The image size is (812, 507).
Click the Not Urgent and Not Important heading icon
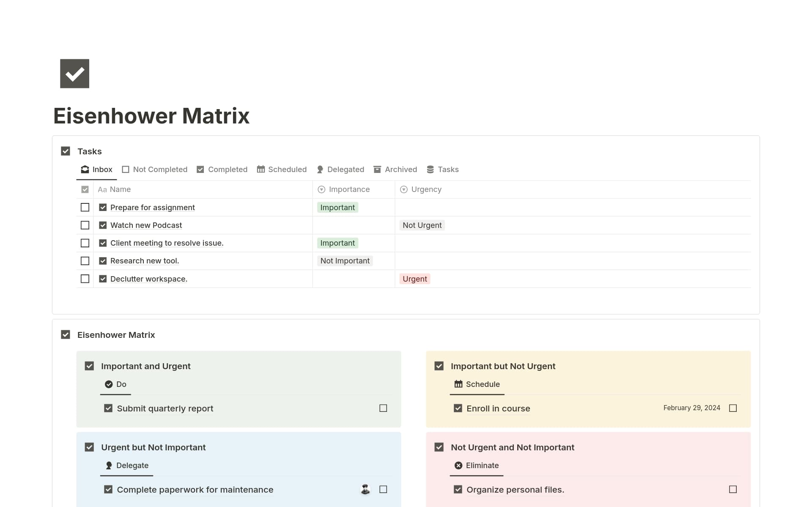click(439, 447)
